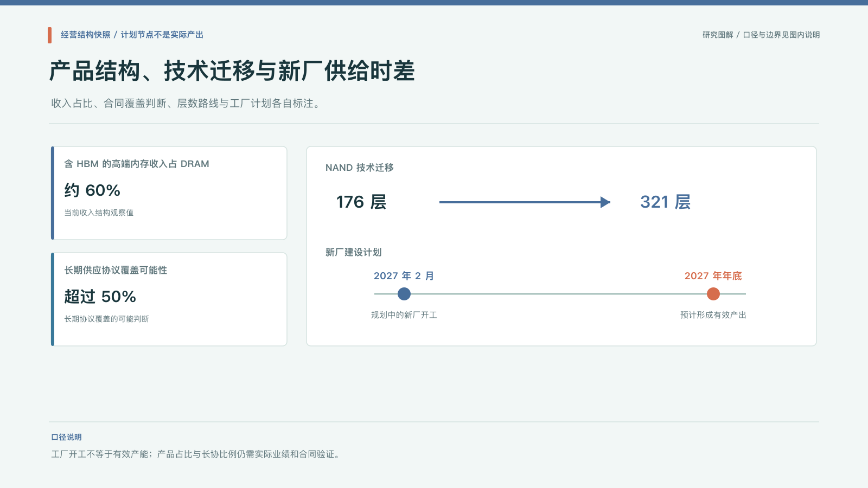Screen dimensions: 868x488
Task: Click the top-right note 研究图解 / 口径与边界见图内说明
Action: (761, 35)
